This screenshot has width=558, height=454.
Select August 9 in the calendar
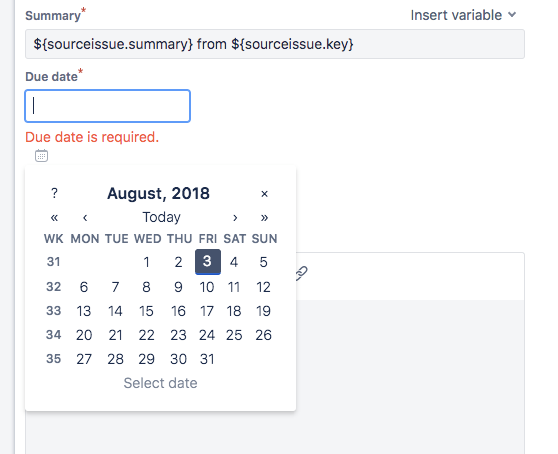pyautogui.click(x=178, y=287)
